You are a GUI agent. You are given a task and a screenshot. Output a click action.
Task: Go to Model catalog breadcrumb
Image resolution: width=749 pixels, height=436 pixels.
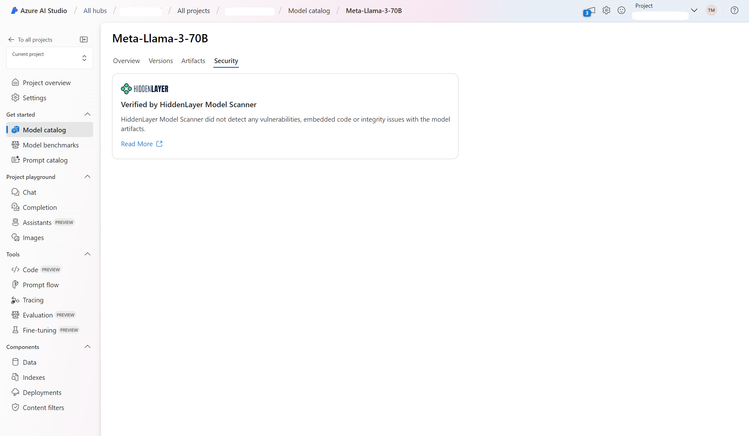point(309,11)
